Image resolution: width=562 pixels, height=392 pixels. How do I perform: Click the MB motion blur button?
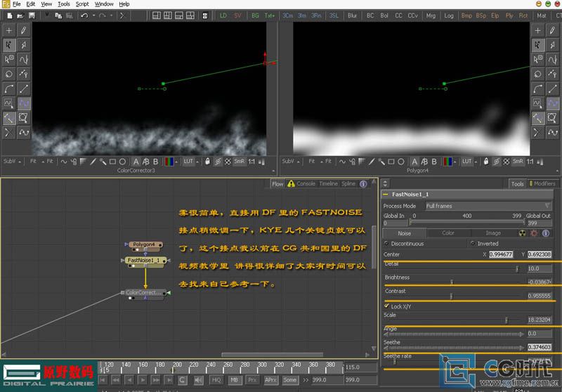point(235,380)
